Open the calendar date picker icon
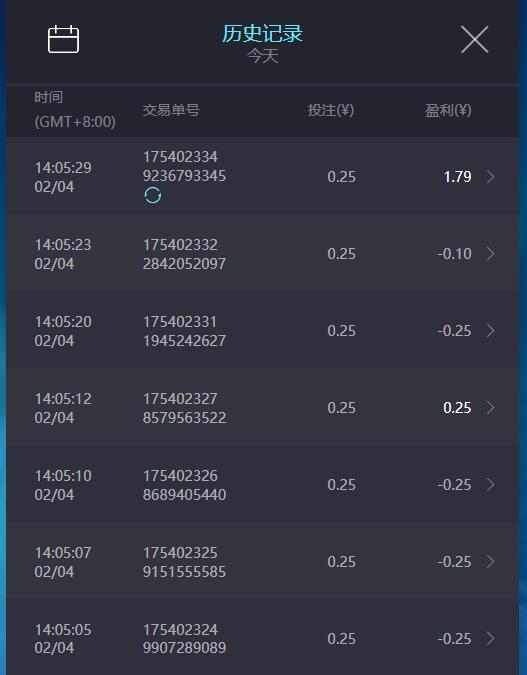The image size is (527, 675). (x=63, y=39)
